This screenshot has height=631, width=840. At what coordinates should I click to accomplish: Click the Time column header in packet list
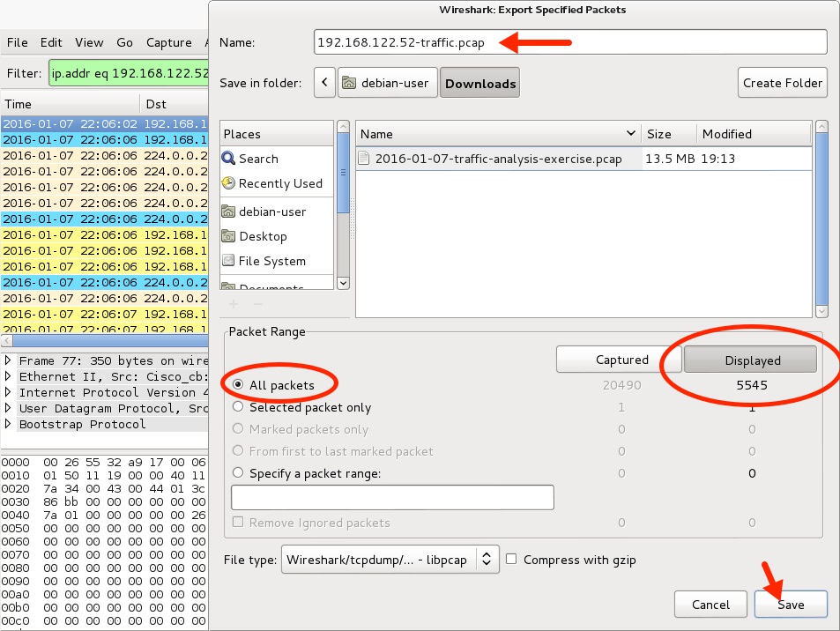pos(71,104)
